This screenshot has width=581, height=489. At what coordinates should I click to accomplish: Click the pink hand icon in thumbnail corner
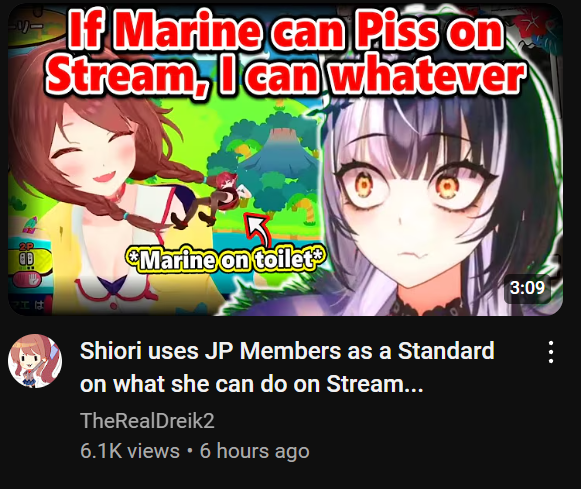click(29, 279)
